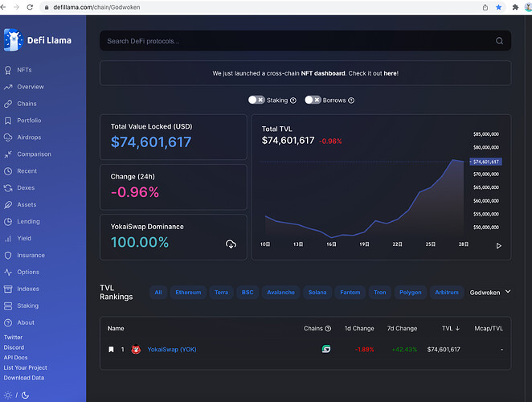Open the Airdrops section
Image resolution: width=532 pixels, height=402 pixels.
click(23, 137)
